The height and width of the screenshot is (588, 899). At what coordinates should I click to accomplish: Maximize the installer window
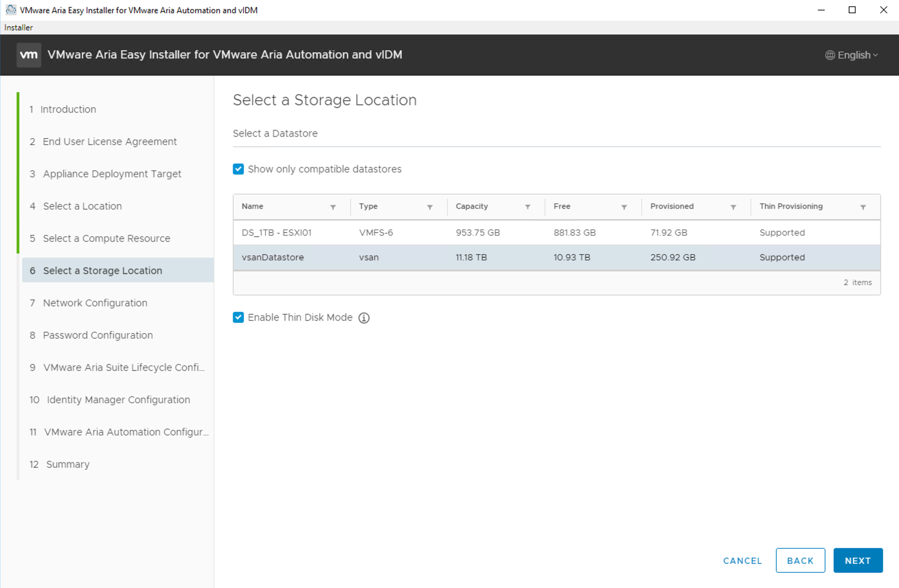[852, 10]
